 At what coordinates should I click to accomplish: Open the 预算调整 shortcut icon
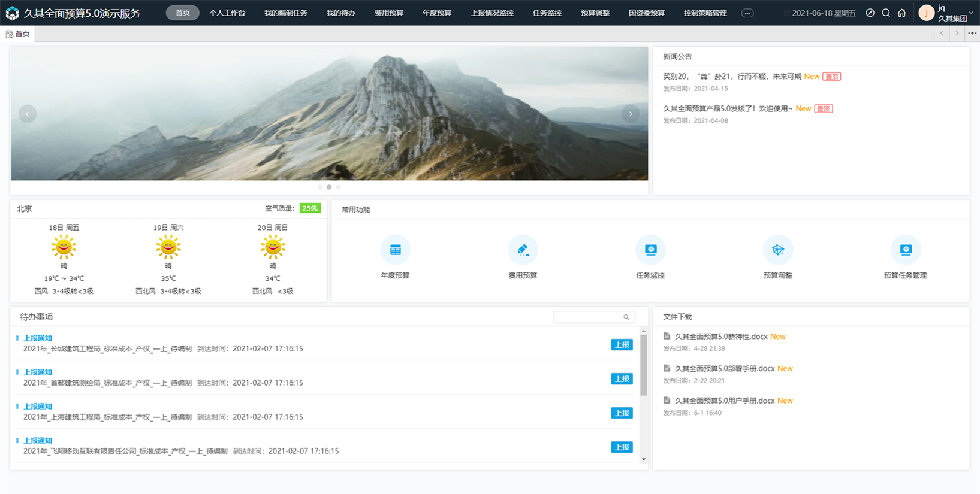click(x=777, y=250)
